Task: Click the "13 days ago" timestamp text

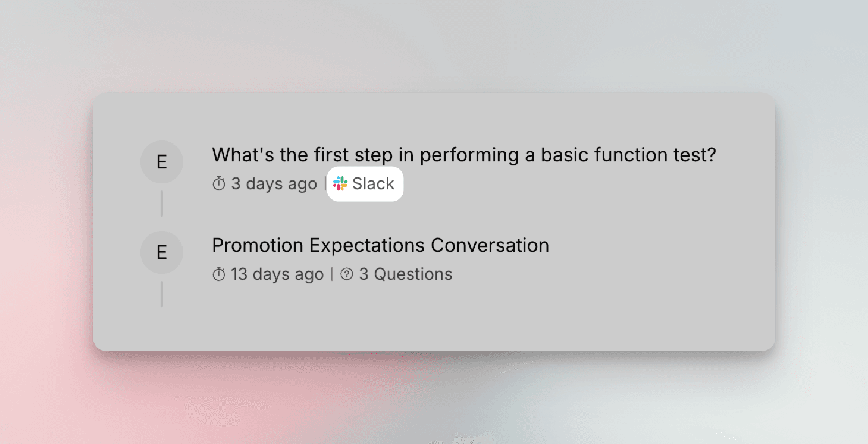Action: point(277,274)
